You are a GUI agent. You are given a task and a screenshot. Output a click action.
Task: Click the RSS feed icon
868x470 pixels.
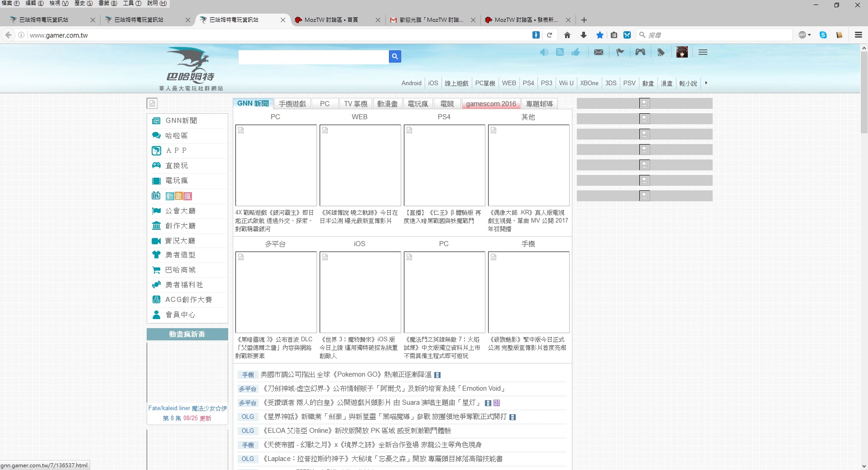(x=560, y=53)
